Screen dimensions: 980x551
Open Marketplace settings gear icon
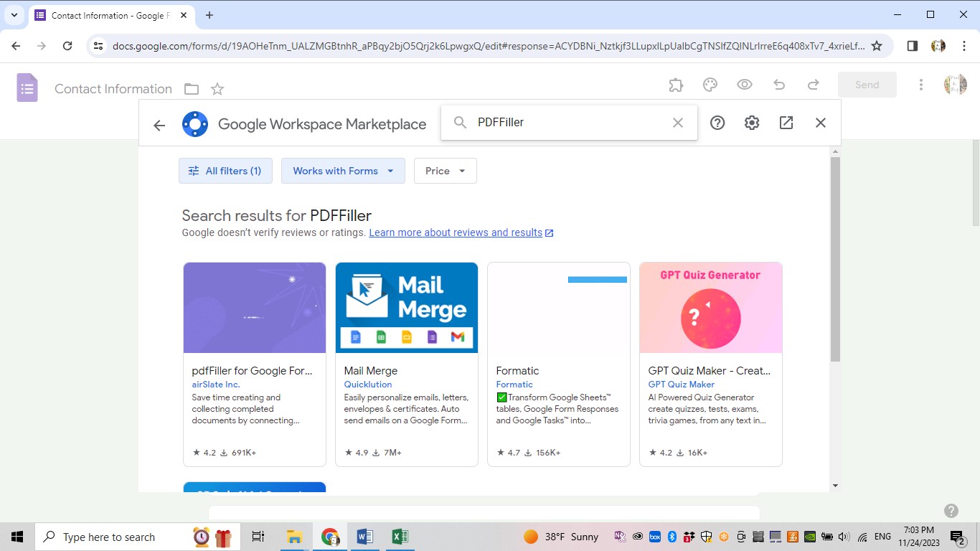click(751, 122)
